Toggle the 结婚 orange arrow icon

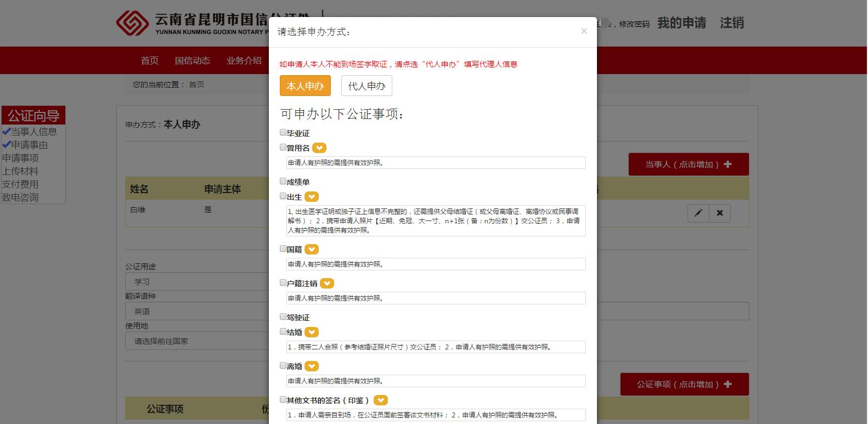[312, 332]
